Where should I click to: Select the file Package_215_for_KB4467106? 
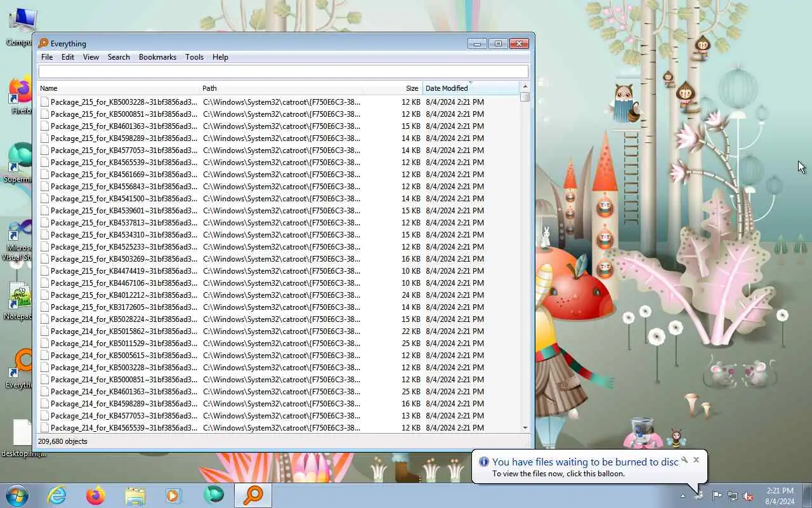click(124, 283)
